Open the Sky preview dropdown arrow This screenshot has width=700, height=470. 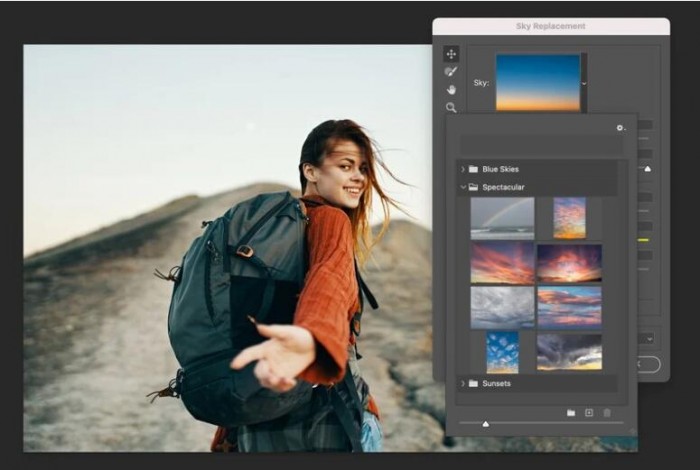coord(584,83)
